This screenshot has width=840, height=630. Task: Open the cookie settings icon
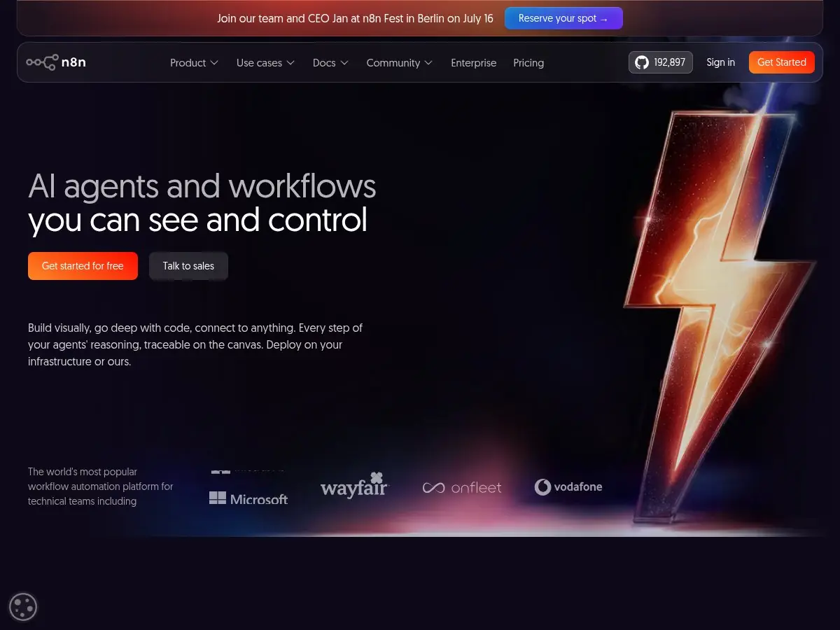[x=23, y=607]
